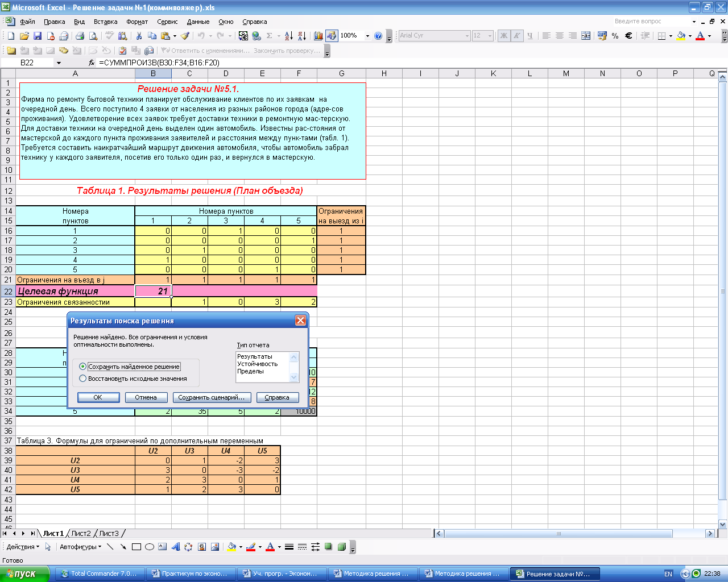
Task: Paste clipboard icon in toolbar
Action: (165, 36)
